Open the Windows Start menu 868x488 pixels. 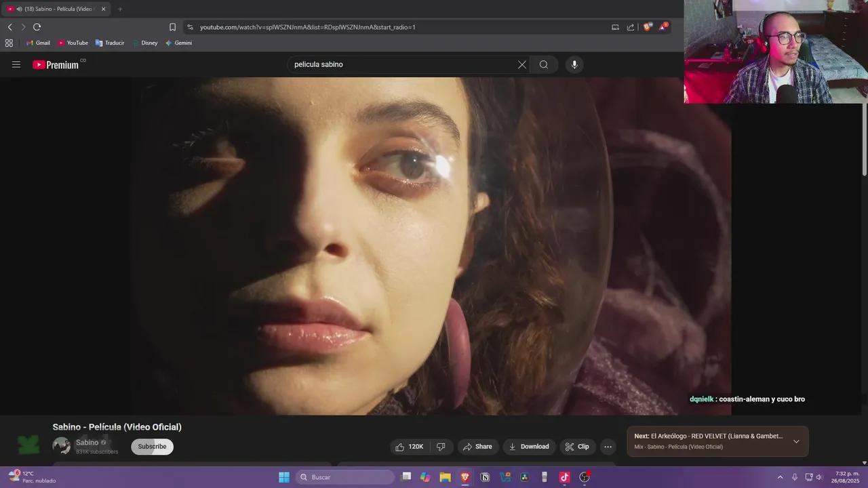284,477
